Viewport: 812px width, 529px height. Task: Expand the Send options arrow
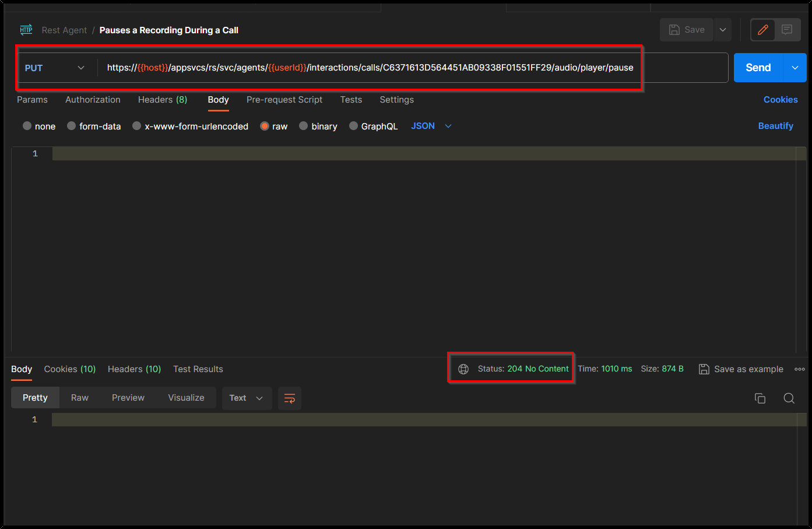click(x=795, y=68)
